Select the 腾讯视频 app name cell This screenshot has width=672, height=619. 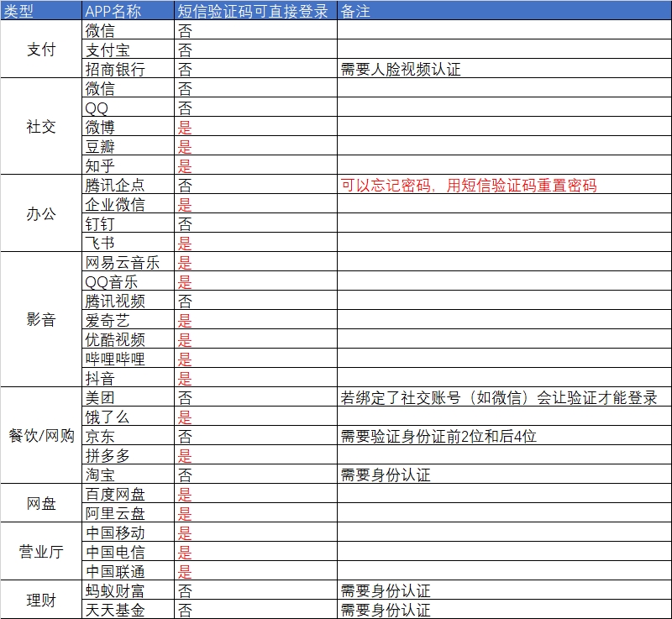point(129,300)
